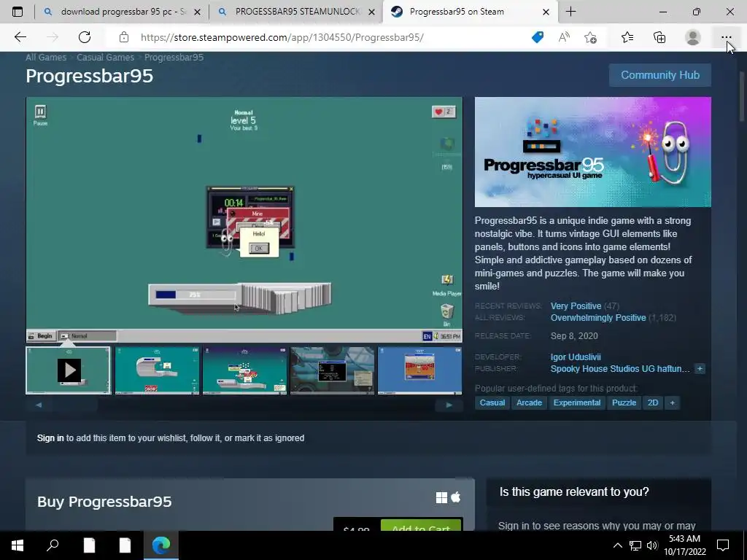Click the address bar URL field
Screen dimensions: 747x560
pyautogui.click(x=282, y=37)
